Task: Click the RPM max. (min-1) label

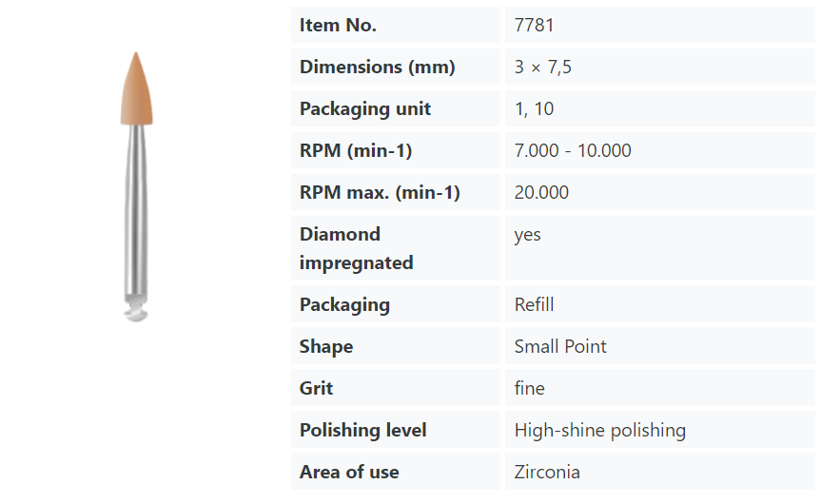Action: (x=380, y=193)
